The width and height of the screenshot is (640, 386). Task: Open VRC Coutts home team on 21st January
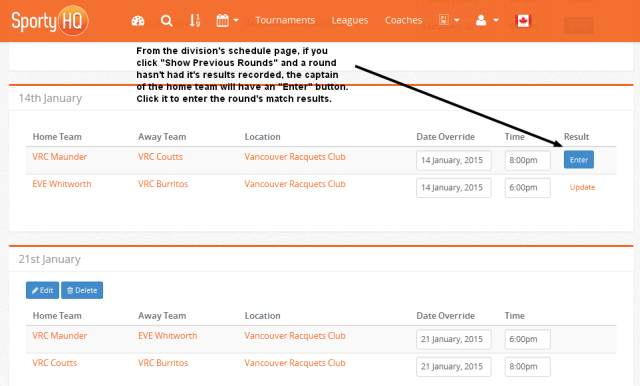pos(55,363)
